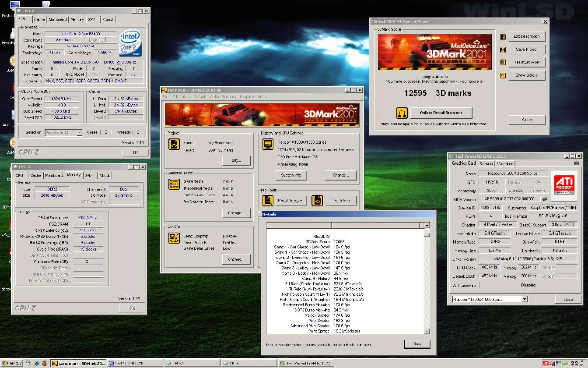The height and width of the screenshot is (368, 588).
Task: Click OK in the lower CPU-Z Memory window
Action: coord(132,308)
